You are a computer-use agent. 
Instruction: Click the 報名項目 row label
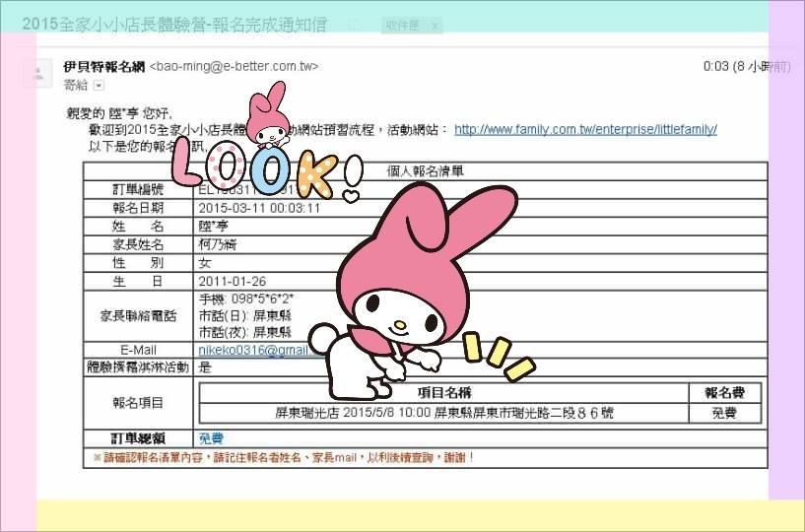tap(138, 403)
